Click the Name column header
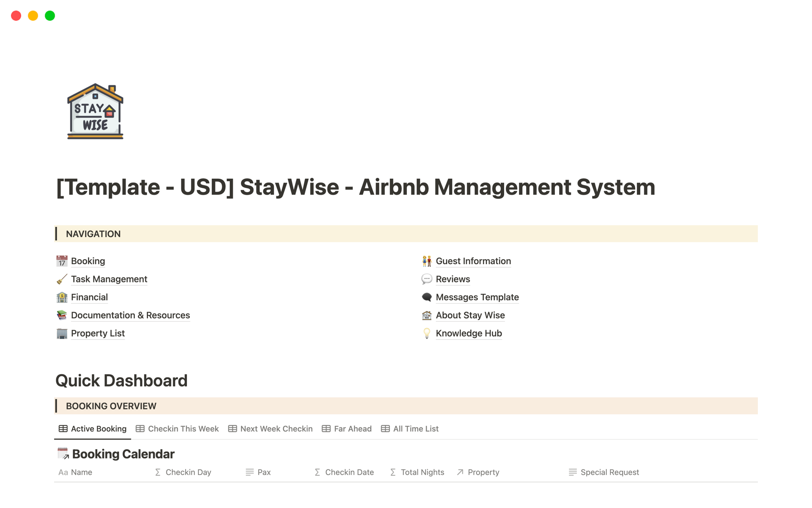The width and height of the screenshot is (812, 508). click(81, 472)
